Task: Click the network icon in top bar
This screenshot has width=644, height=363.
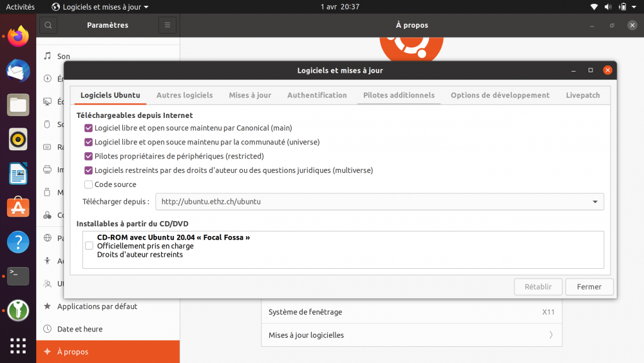Action: tap(594, 6)
